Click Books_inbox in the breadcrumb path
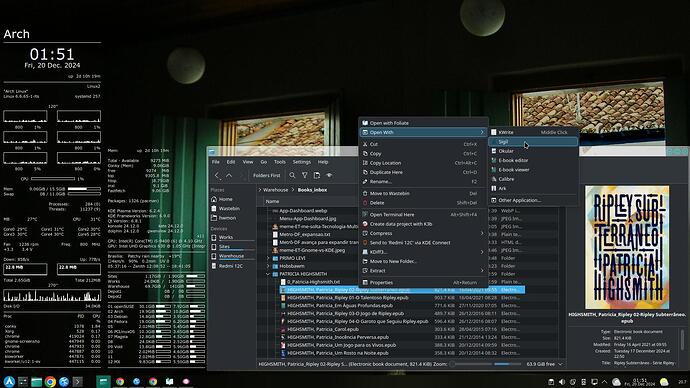 pos(312,190)
